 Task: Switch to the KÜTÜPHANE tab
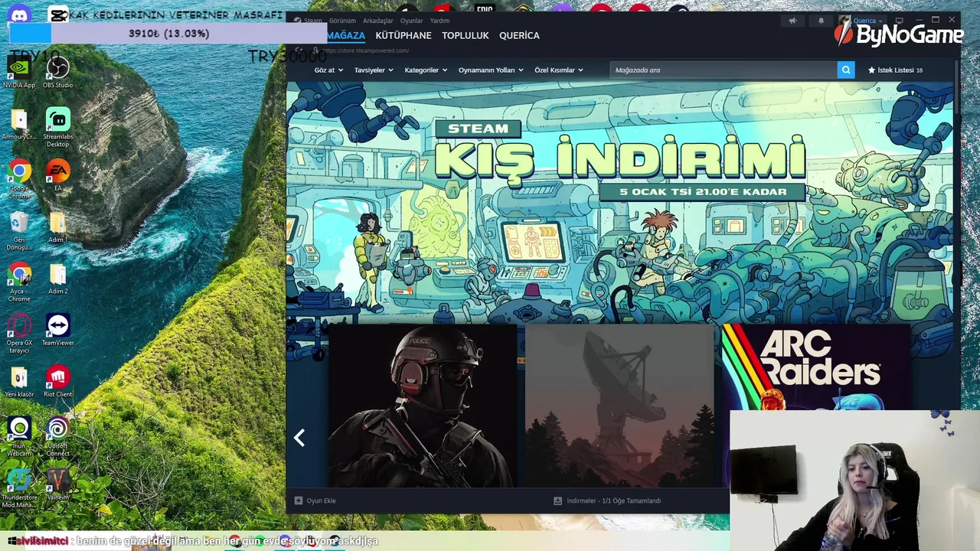coord(403,35)
